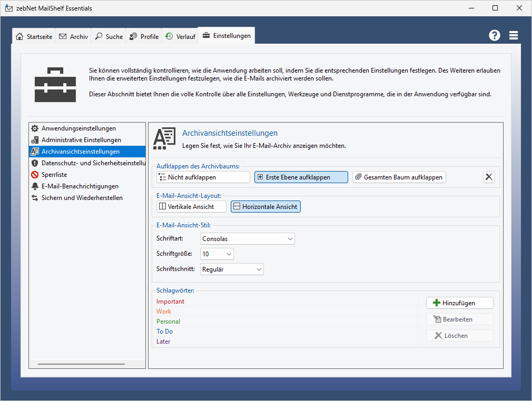Viewport: 532px width, 401px height.
Task: Click the bell icon for E-Mail-Benachrichtigungen
Action: [x=35, y=186]
